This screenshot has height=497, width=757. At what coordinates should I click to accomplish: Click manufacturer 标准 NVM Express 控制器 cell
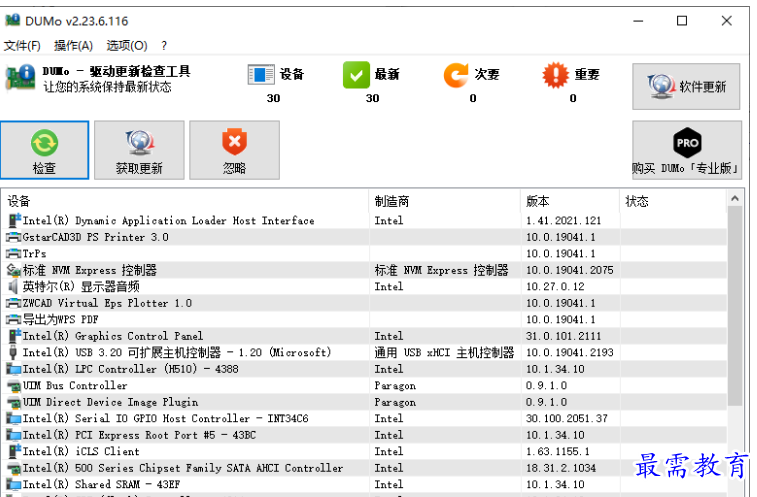pyautogui.click(x=441, y=270)
